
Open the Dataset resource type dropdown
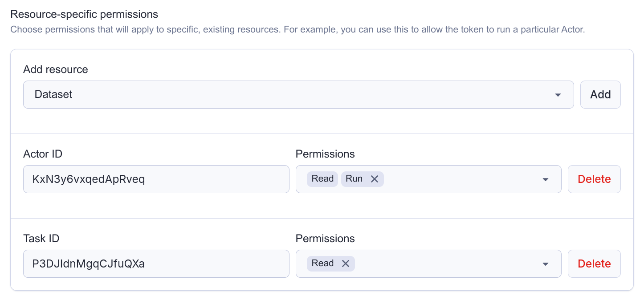pyautogui.click(x=298, y=94)
